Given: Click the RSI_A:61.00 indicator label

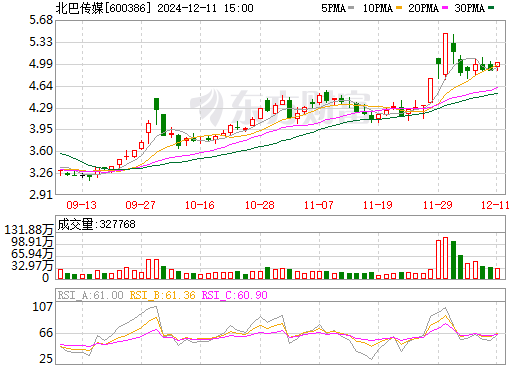Looking at the screenshot, I should [x=90, y=295].
